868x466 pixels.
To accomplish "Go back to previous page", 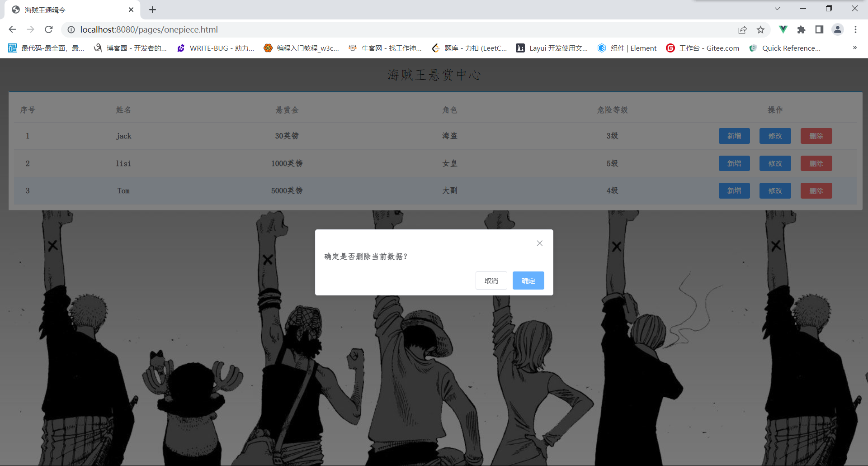I will tap(12, 29).
